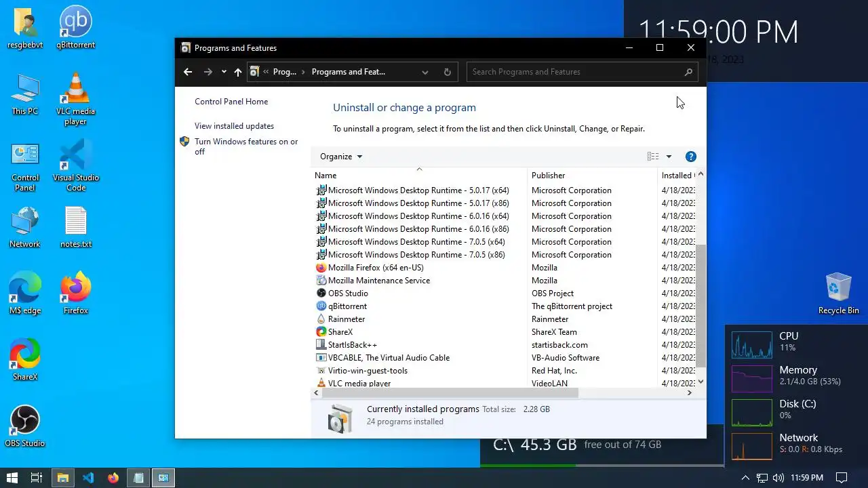Open the help question mark icon
The image size is (868, 488).
click(x=691, y=157)
